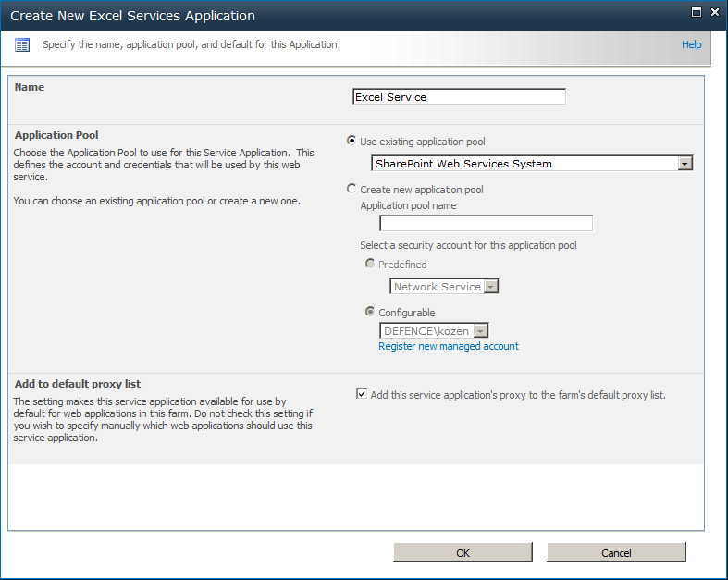The image size is (728, 580).
Task: Close the Create New Excel Services dialog
Action: click(715, 12)
